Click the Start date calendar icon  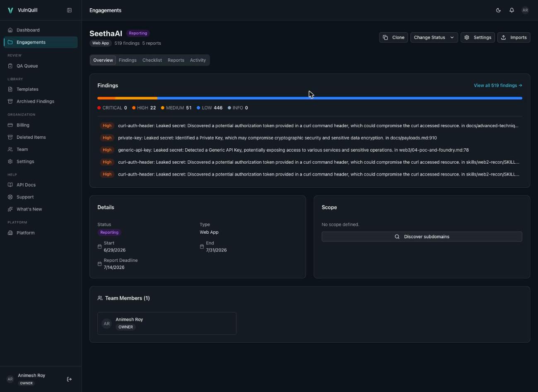pos(99,247)
